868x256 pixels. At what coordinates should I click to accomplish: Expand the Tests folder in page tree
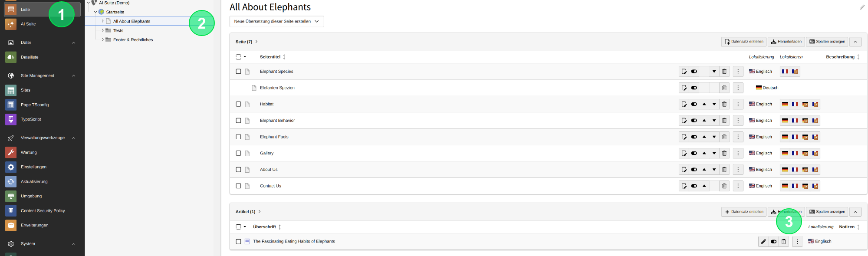[103, 30]
